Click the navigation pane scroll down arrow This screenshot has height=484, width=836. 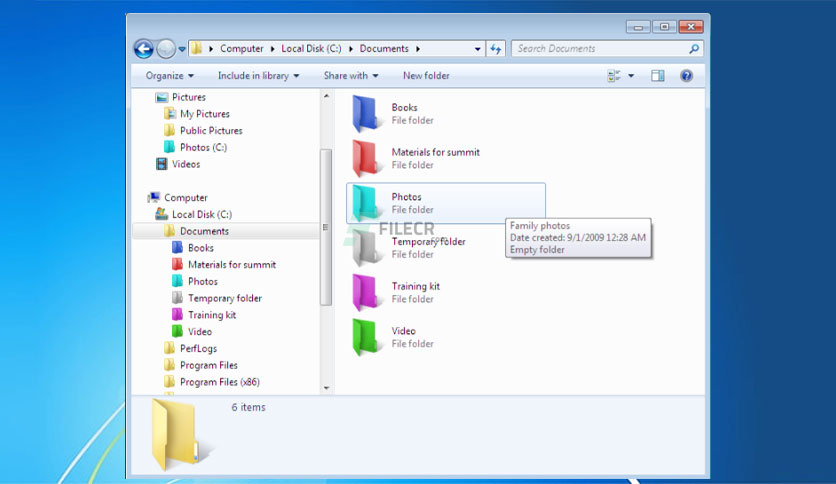pyautogui.click(x=326, y=388)
